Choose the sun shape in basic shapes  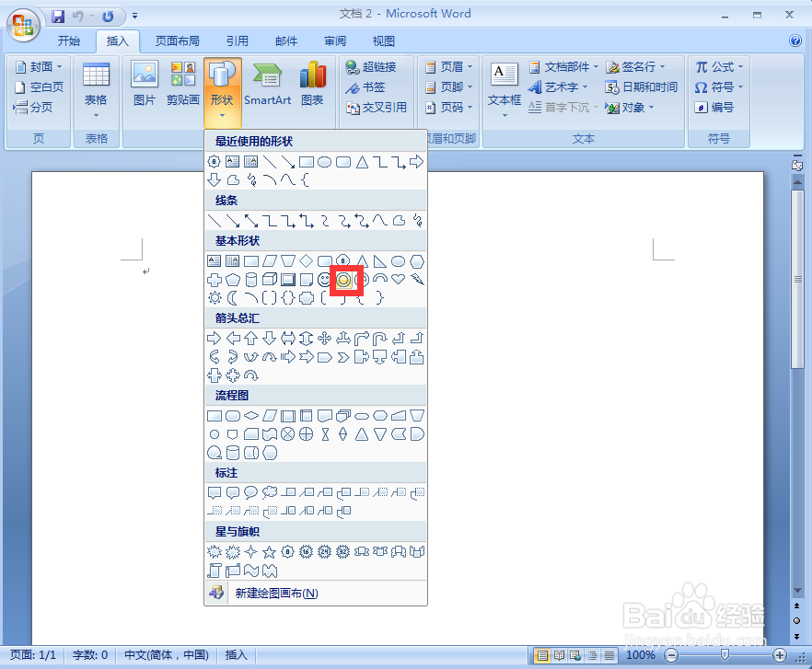click(215, 298)
